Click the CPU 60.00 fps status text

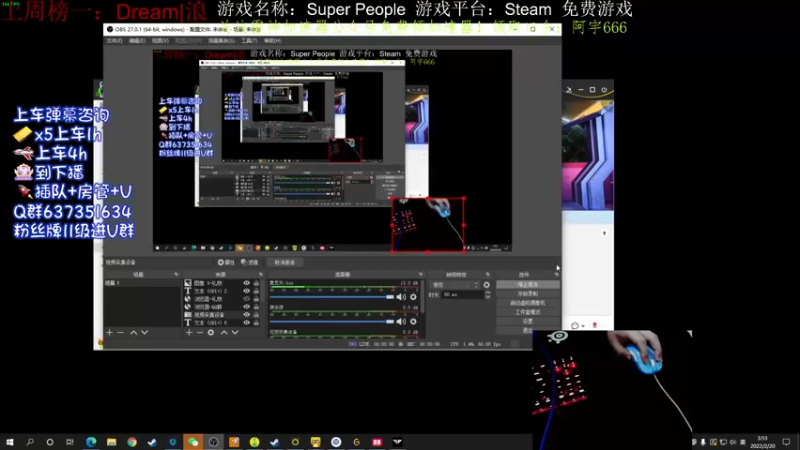click(x=476, y=344)
